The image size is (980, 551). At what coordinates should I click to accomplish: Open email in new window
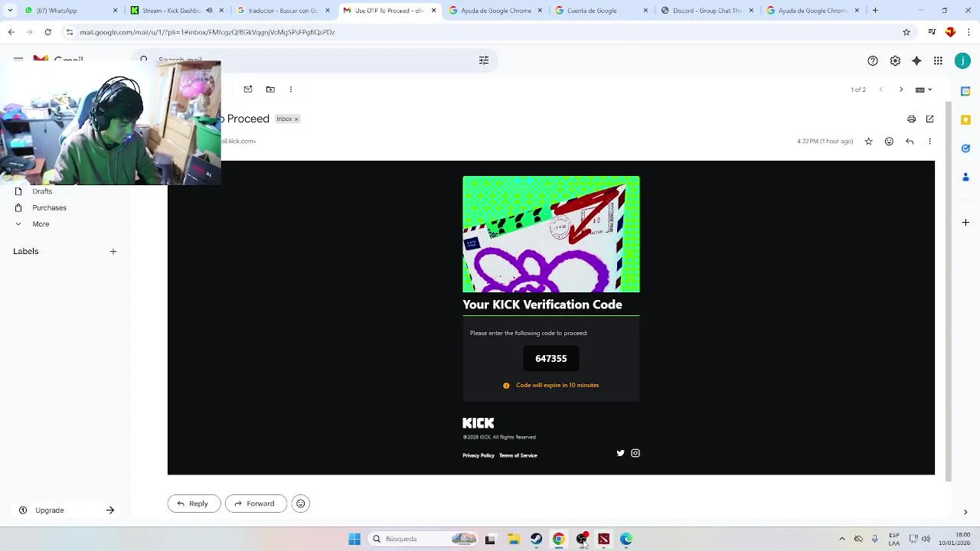click(929, 119)
